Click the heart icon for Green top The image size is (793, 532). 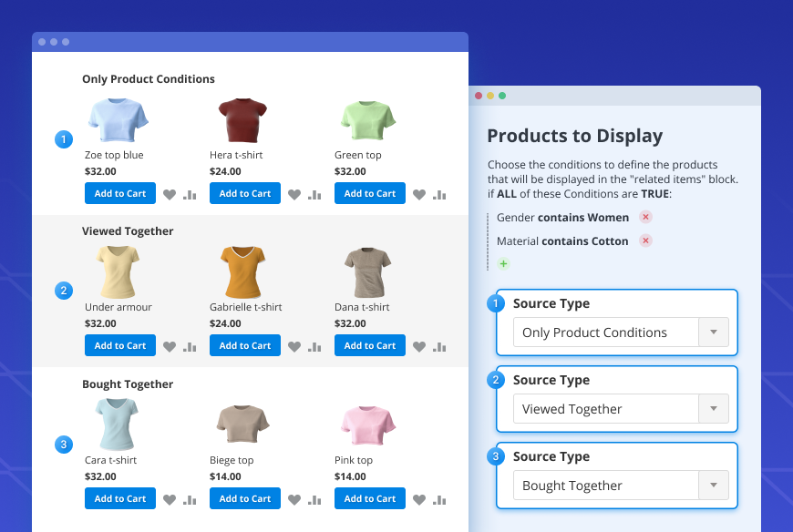click(418, 193)
